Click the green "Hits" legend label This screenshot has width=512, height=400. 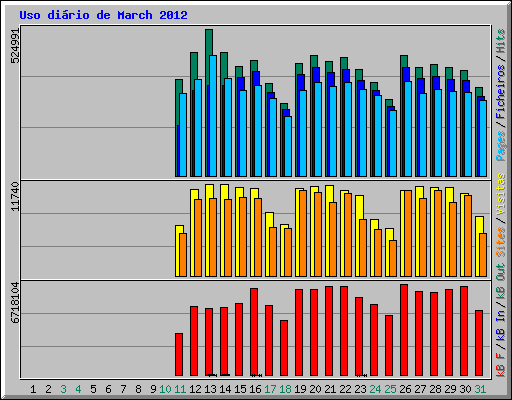tap(501, 41)
